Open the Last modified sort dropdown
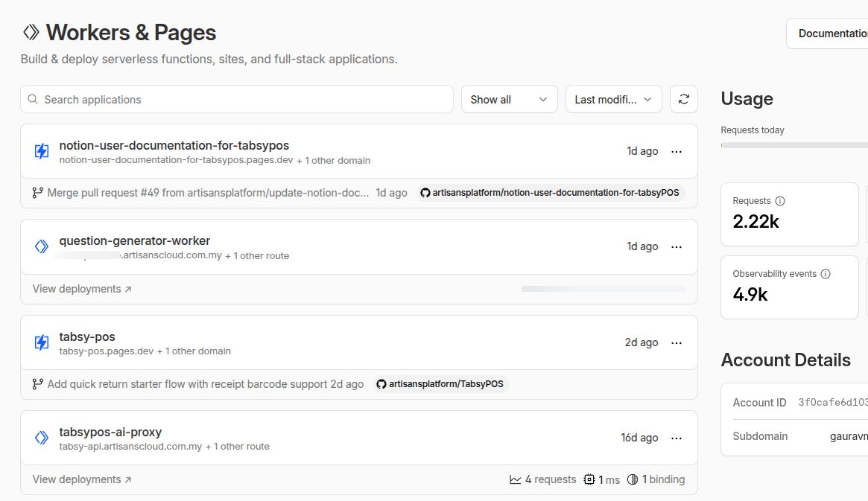The width and height of the screenshot is (868, 501). (x=613, y=99)
